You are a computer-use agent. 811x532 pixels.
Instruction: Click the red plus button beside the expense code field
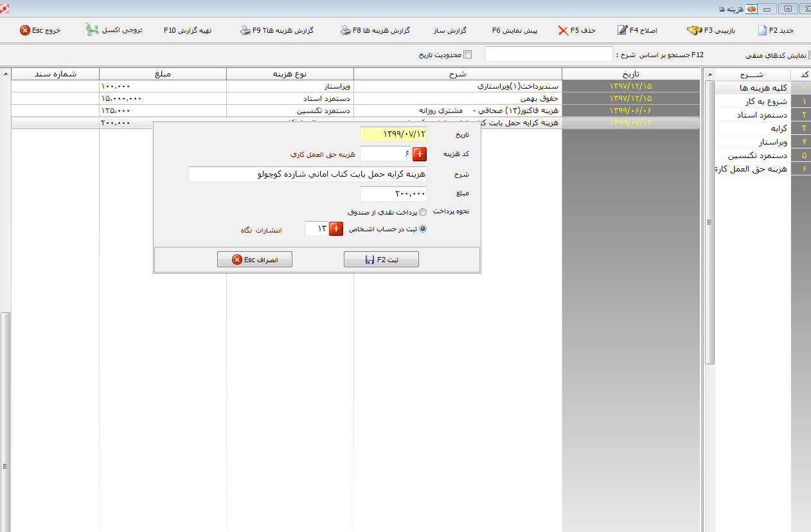coord(420,154)
